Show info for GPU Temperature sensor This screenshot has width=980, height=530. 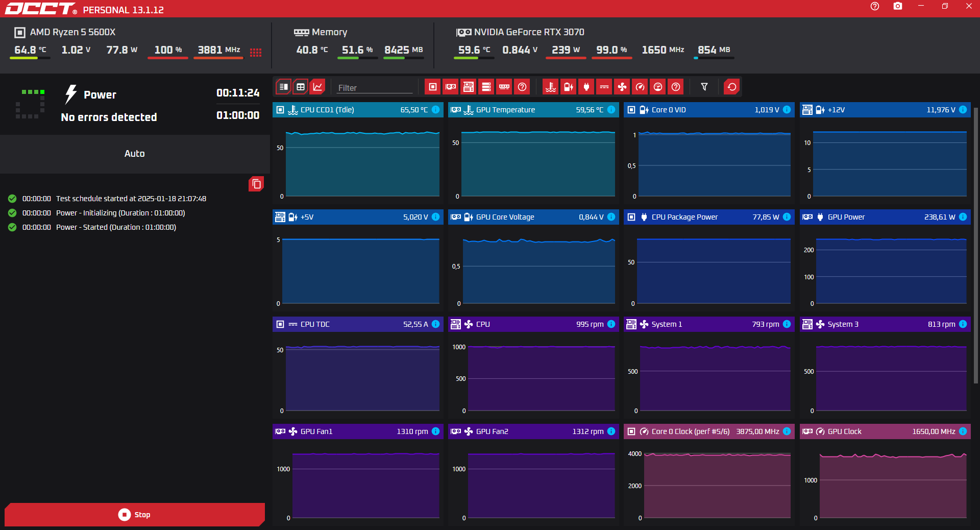point(611,110)
